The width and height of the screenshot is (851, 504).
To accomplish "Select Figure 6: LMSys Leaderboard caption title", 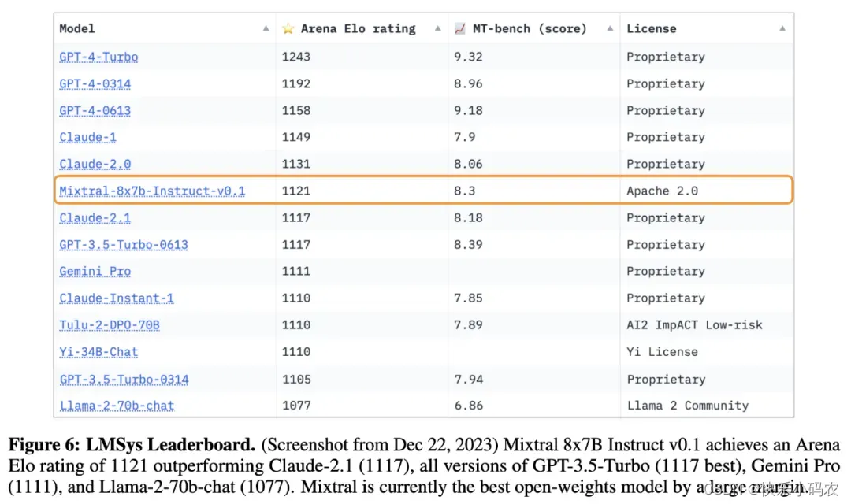I will tap(132, 445).
